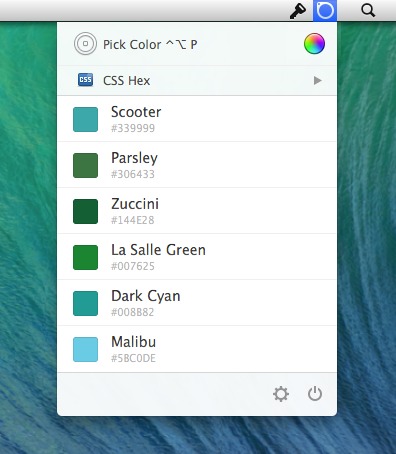This screenshot has height=454, width=396.
Task: Open preferences with the gear icon
Action: [x=281, y=394]
